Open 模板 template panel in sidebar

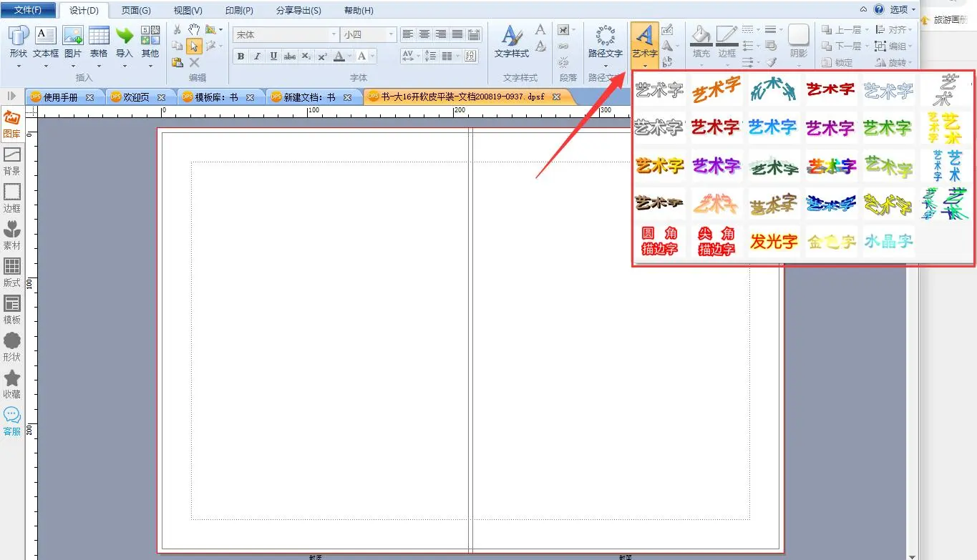(12, 310)
